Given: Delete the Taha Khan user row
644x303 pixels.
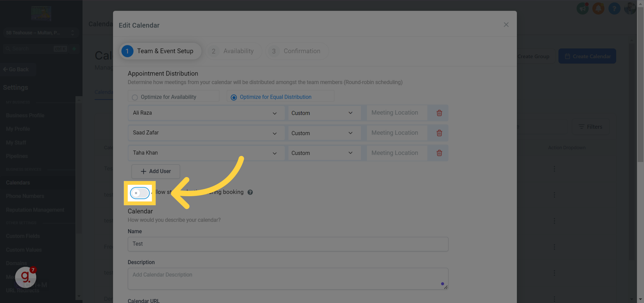Looking at the screenshot, I should click(439, 153).
